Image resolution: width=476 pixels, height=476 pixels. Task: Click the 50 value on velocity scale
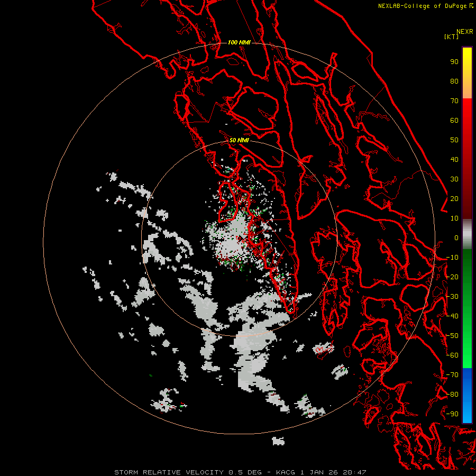[x=454, y=140]
